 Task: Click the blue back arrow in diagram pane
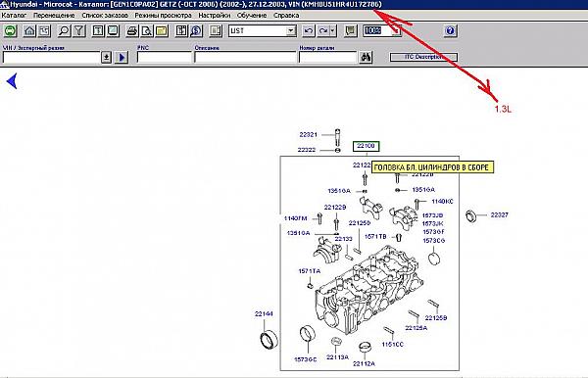click(x=13, y=81)
